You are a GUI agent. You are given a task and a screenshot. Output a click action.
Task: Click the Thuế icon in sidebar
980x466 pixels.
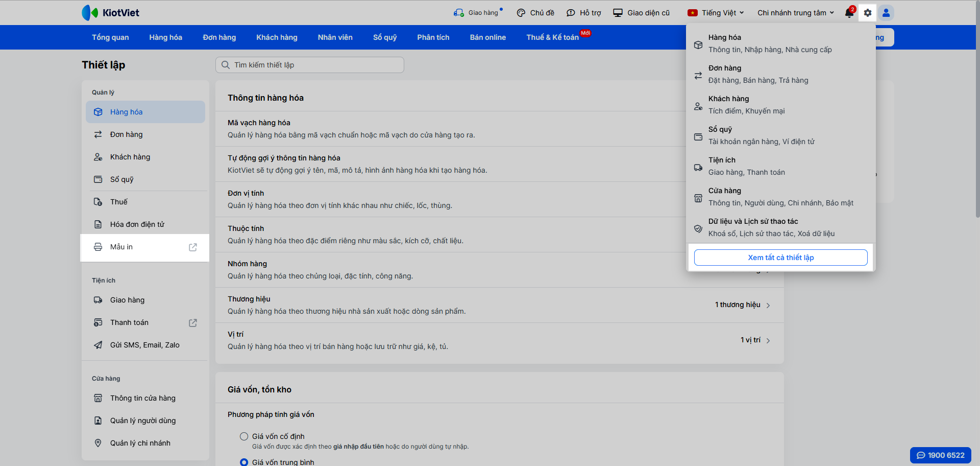point(98,202)
